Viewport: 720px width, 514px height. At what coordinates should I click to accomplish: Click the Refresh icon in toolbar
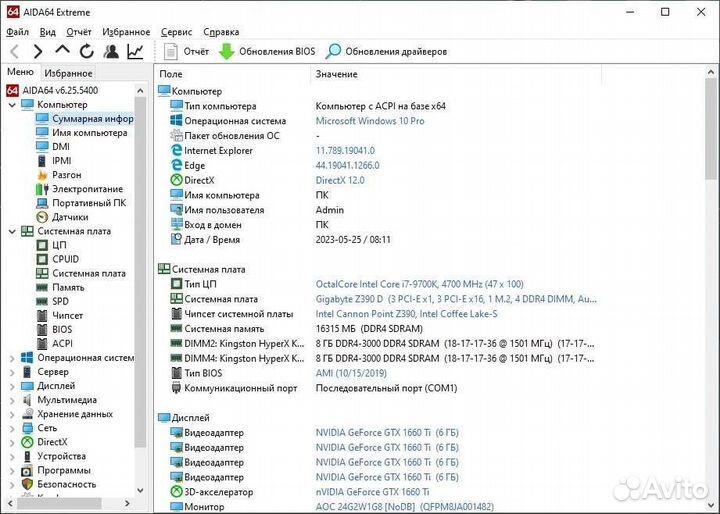tap(87, 51)
